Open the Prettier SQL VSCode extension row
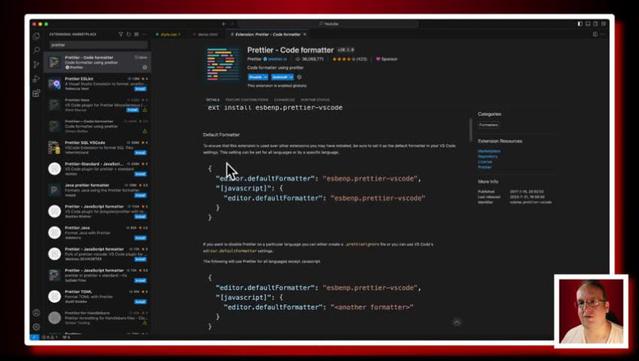The image size is (639, 361). tap(98, 147)
